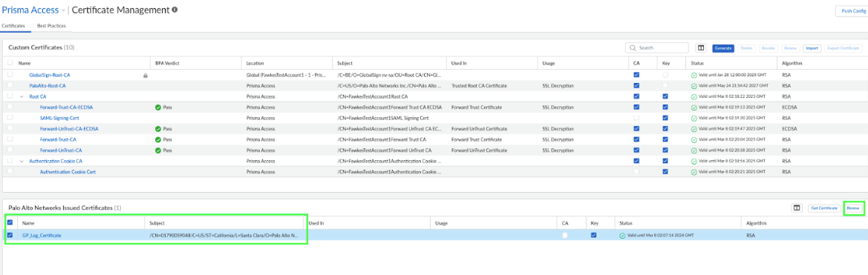Open the Forward-Trust-CA certificate link

[x=58, y=139]
